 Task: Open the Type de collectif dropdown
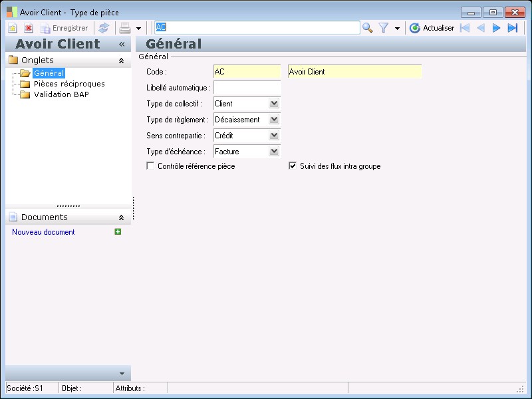tap(274, 103)
